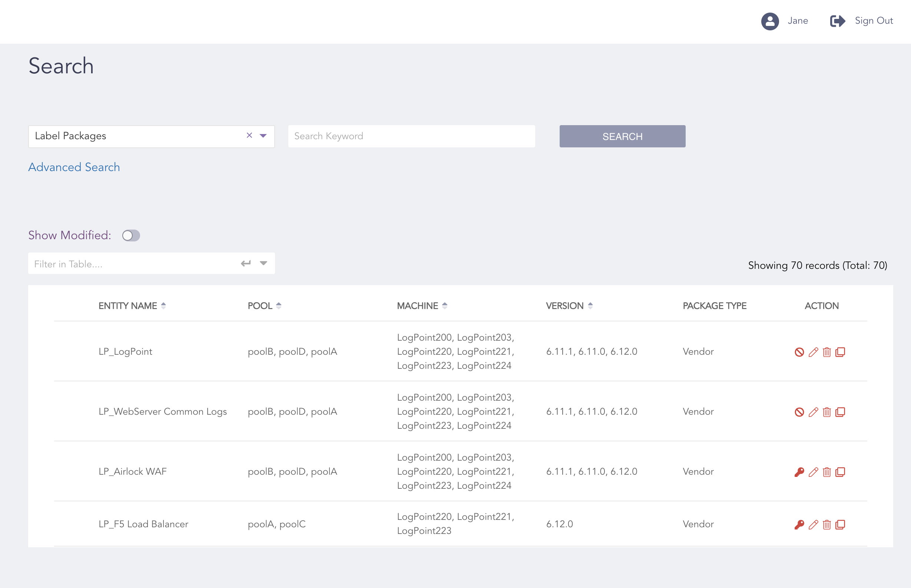This screenshot has width=911, height=588.
Task: Block the LP_LogPoint package
Action: tap(799, 352)
